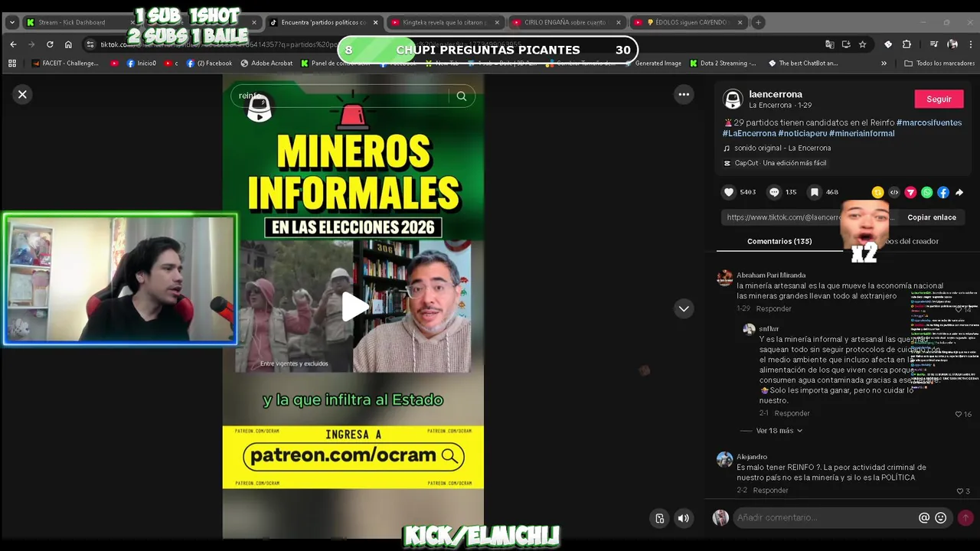Open tab search dropdown arrow
Screen dimensions: 980x551
(x=11, y=22)
